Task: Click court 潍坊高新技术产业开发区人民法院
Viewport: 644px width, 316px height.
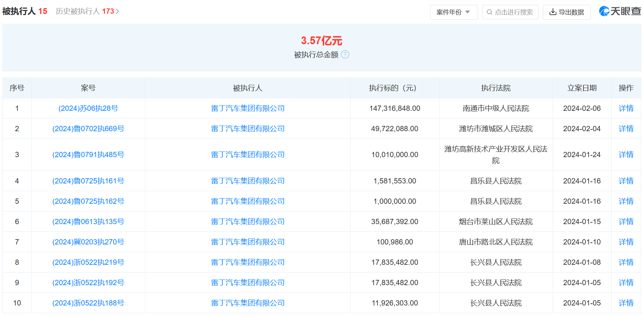Action: coord(496,155)
